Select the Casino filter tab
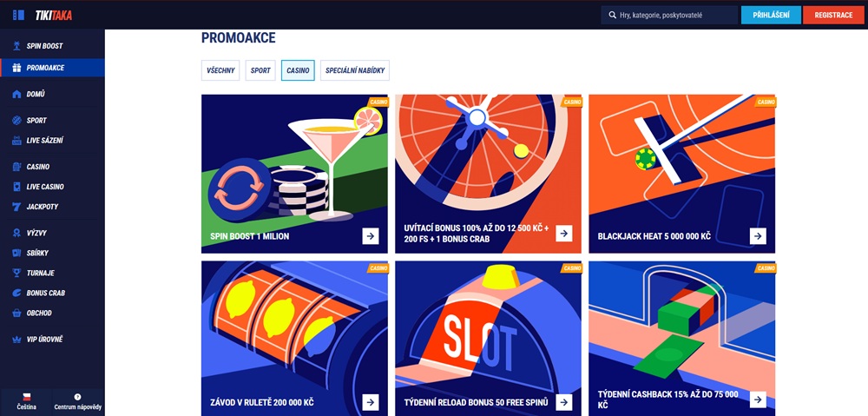This screenshot has width=868, height=416. pyautogui.click(x=298, y=70)
